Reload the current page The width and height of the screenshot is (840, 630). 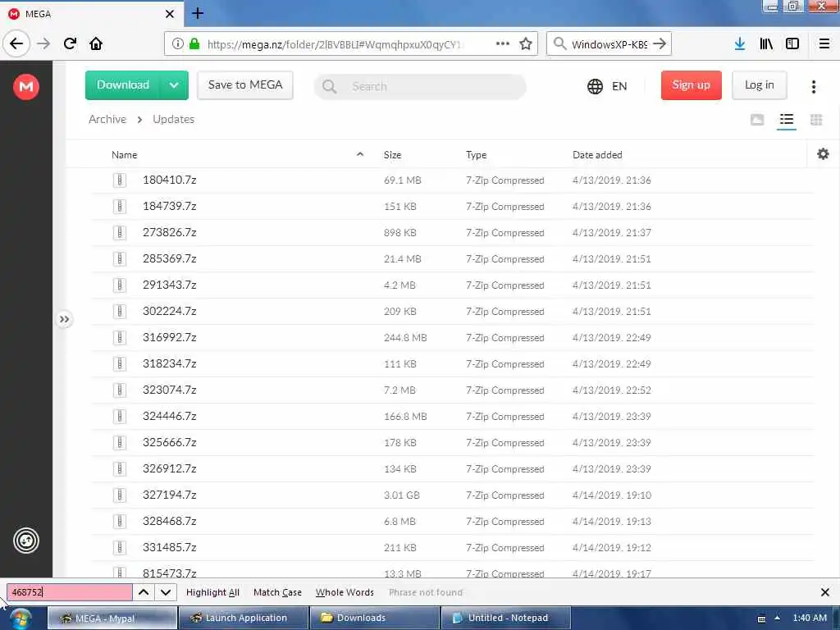[x=70, y=44]
